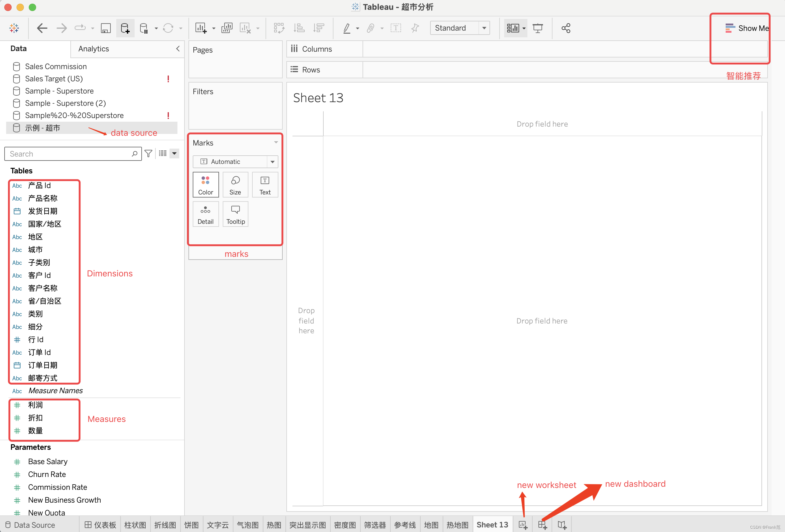
Task: Click the new story tab icon at bottom
Action: tap(562, 525)
